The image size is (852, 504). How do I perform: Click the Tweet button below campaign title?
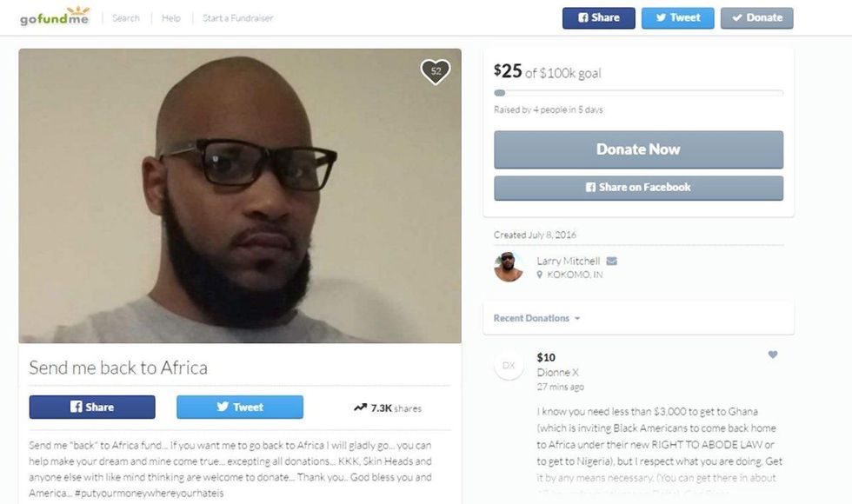tap(240, 407)
